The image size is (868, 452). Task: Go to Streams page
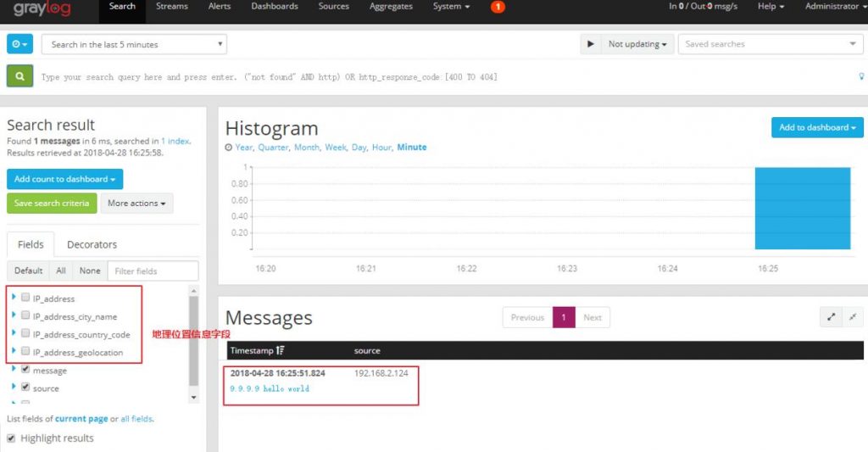[x=171, y=7]
